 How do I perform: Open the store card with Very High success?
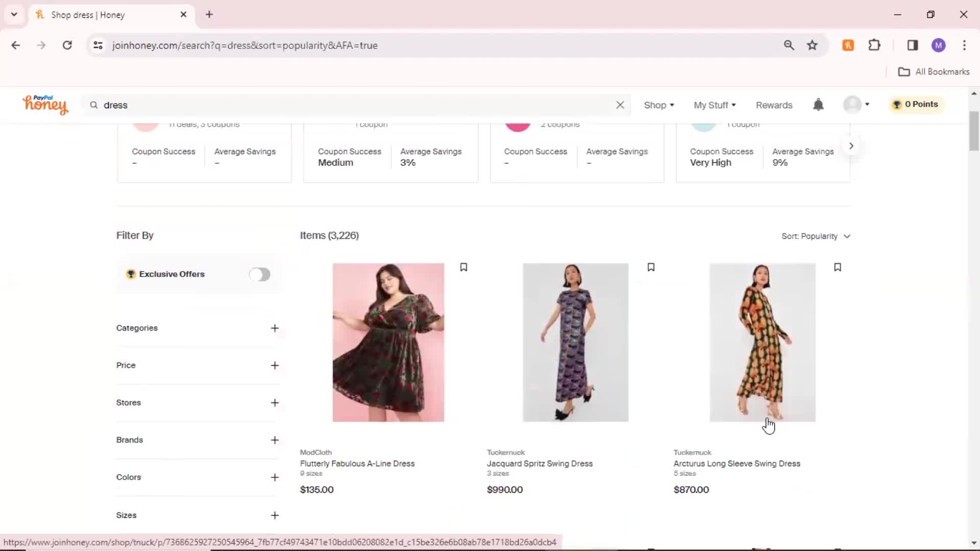(x=763, y=153)
